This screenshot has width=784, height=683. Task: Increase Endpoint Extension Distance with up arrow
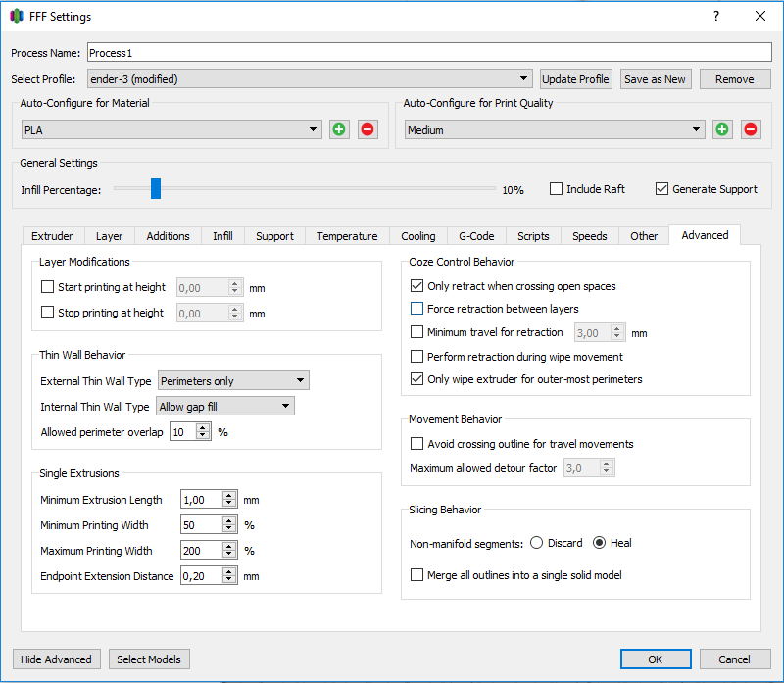click(x=229, y=571)
